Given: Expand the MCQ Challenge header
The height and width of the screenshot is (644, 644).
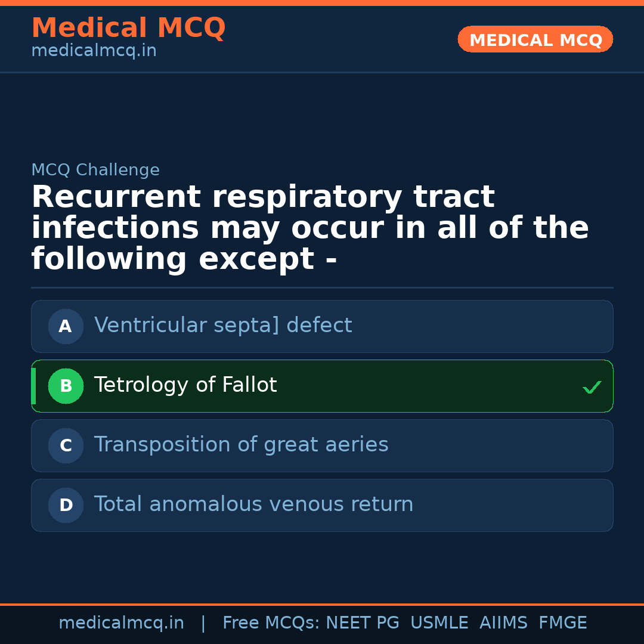Looking at the screenshot, I should [x=95, y=170].
